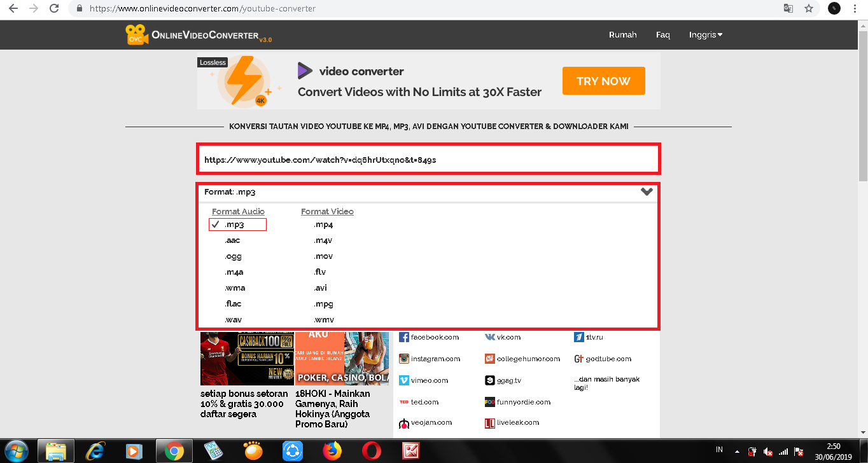The width and height of the screenshot is (868, 463).
Task: Click the collegehumor.com site icon
Action: click(489, 359)
